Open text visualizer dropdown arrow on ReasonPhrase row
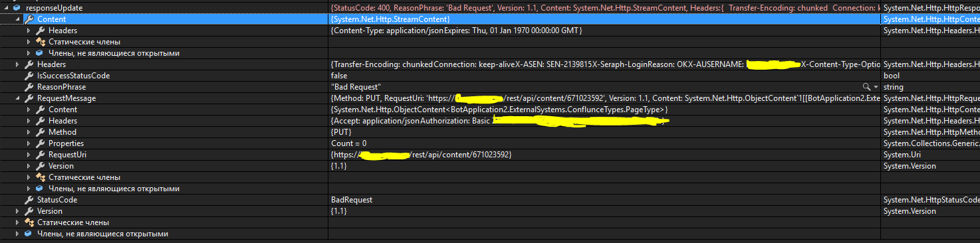980x243 pixels. (876, 87)
